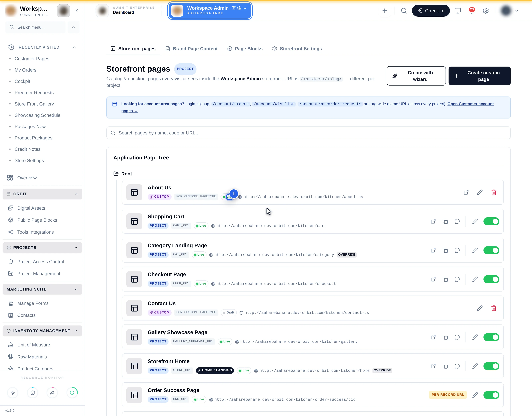Click the Summit Enterprise Dashboard logo
The width and height of the screenshot is (532, 416).
pos(102,11)
